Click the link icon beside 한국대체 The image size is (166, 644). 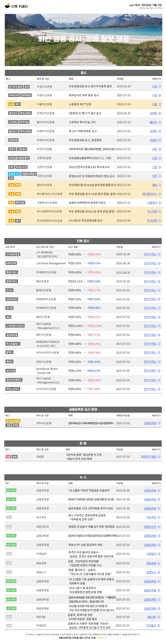point(160,221)
